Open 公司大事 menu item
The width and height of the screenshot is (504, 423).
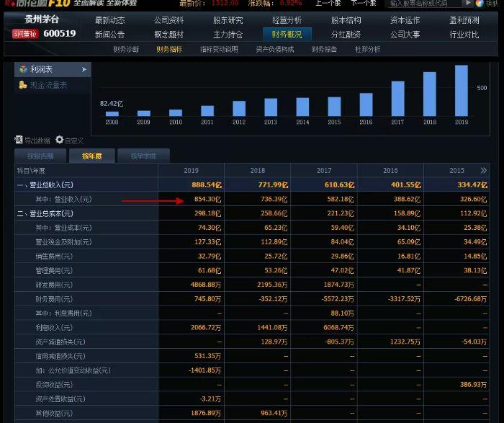point(405,35)
